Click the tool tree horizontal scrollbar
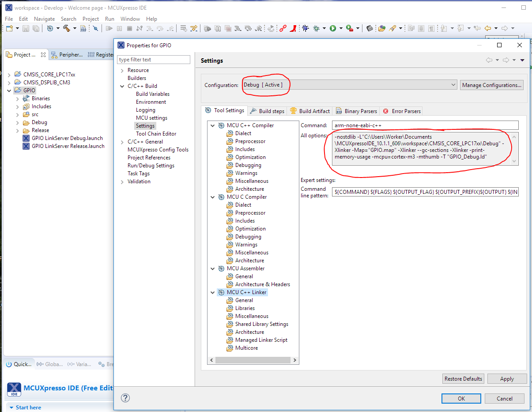 tap(253, 360)
